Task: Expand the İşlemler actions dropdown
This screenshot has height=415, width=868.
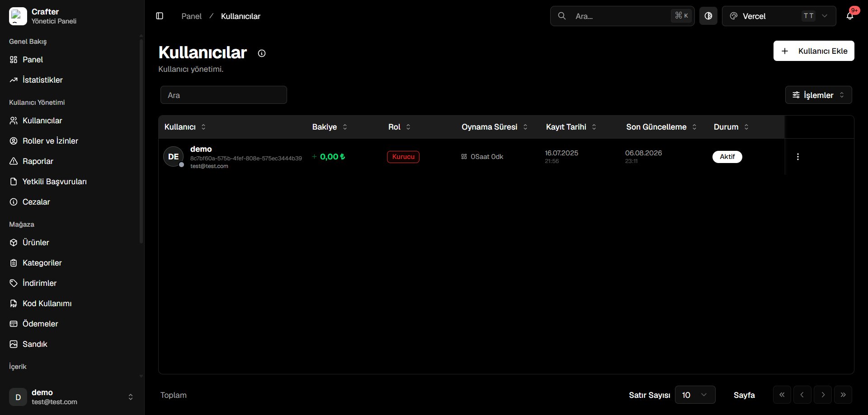Action: tap(819, 95)
